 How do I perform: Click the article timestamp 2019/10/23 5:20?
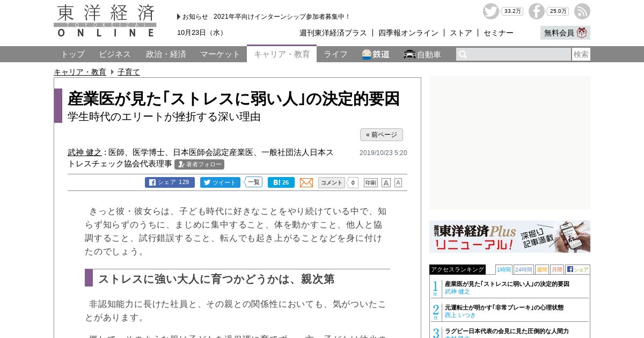point(383,153)
